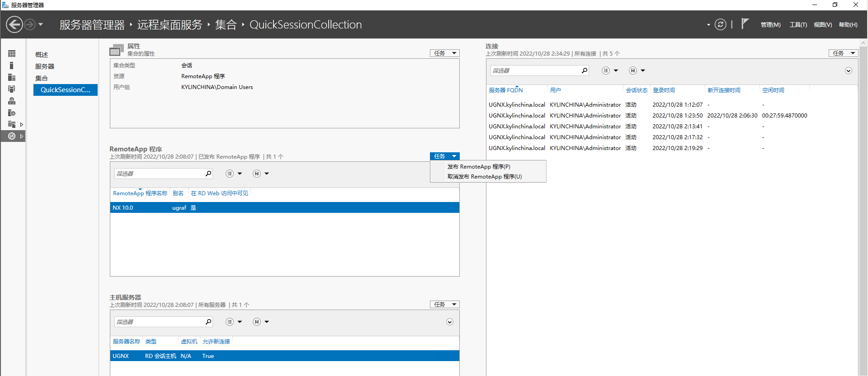Open the IIS role icon in the sidebar
868x376 pixels.
pos(12,113)
